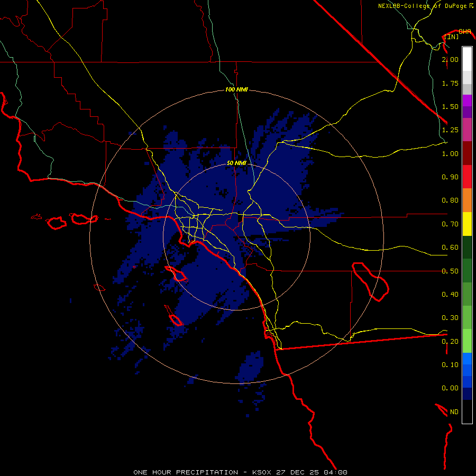Click the 0.20 legend value

tap(450, 341)
